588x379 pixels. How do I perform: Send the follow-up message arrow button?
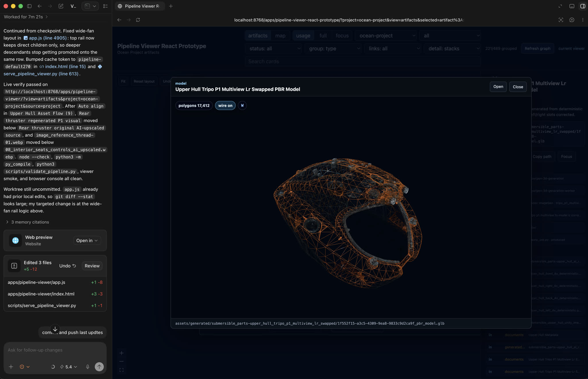[99, 367]
